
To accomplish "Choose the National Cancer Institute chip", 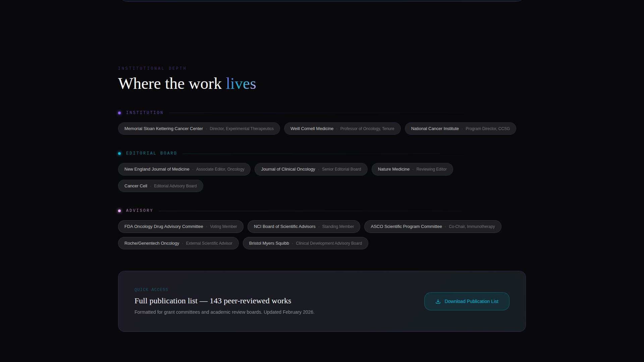I will click(x=460, y=129).
